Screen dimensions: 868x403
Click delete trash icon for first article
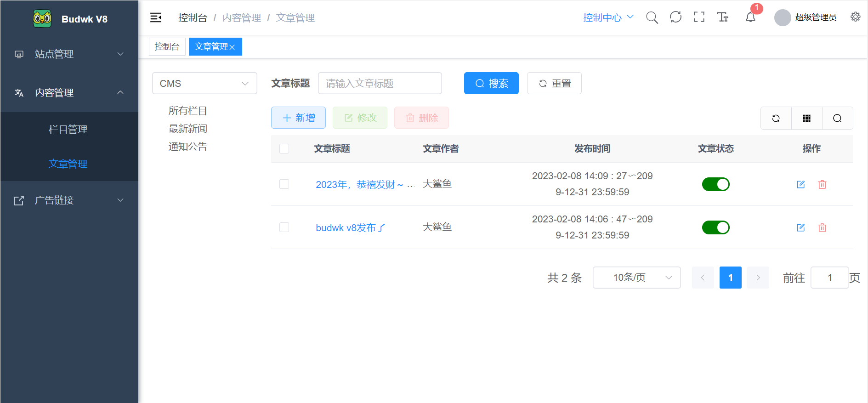point(822,184)
